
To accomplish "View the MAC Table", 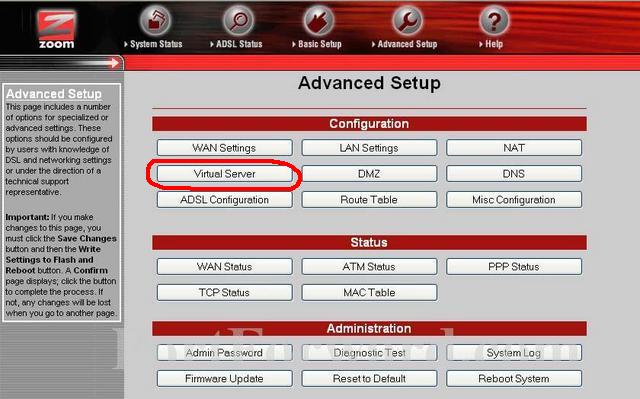I will 369,293.
